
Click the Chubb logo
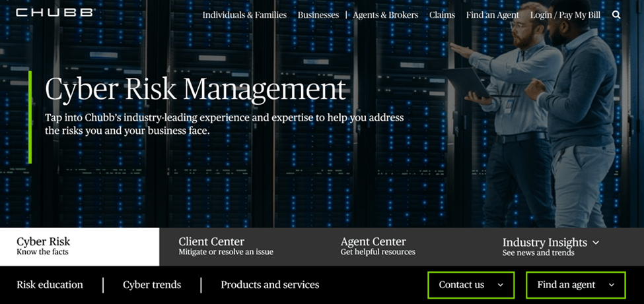pos(55,13)
